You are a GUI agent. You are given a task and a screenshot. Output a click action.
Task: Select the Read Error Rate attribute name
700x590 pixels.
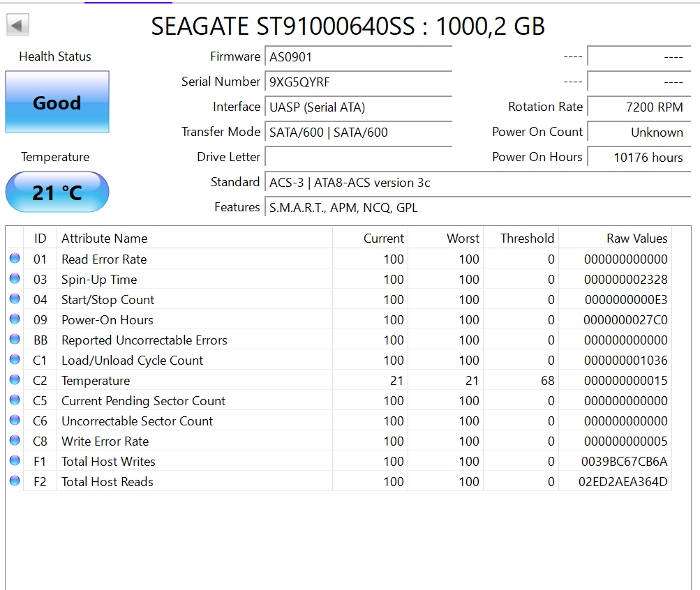tap(104, 259)
